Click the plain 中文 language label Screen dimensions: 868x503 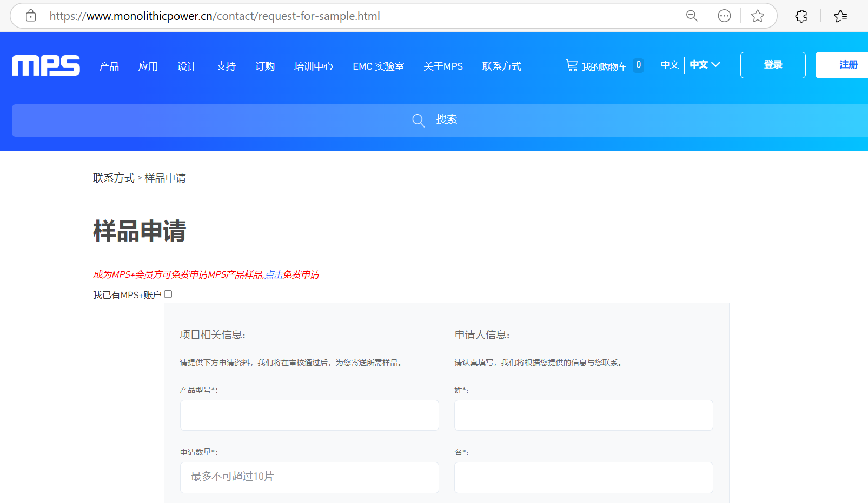(x=670, y=65)
